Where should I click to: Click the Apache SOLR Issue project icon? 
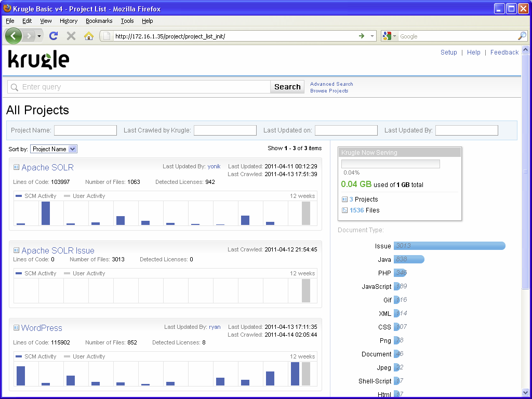pos(16,250)
